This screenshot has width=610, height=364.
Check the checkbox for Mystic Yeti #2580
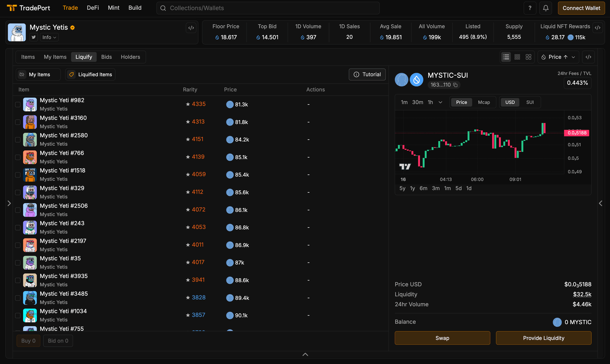[x=18, y=140]
